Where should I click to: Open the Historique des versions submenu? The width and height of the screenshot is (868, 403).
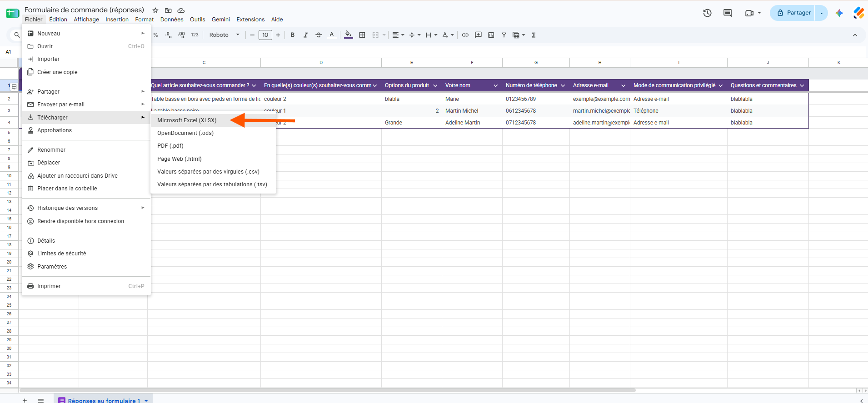point(86,208)
